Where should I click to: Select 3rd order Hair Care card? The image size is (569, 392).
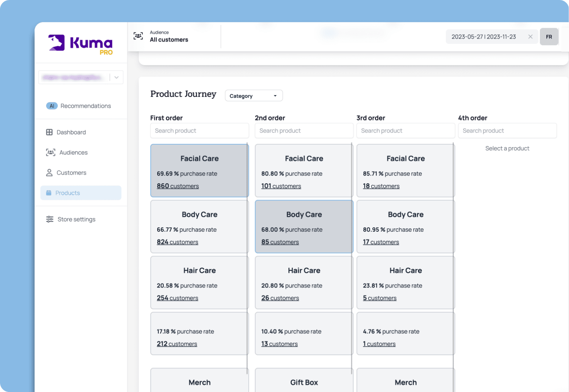[x=405, y=283]
